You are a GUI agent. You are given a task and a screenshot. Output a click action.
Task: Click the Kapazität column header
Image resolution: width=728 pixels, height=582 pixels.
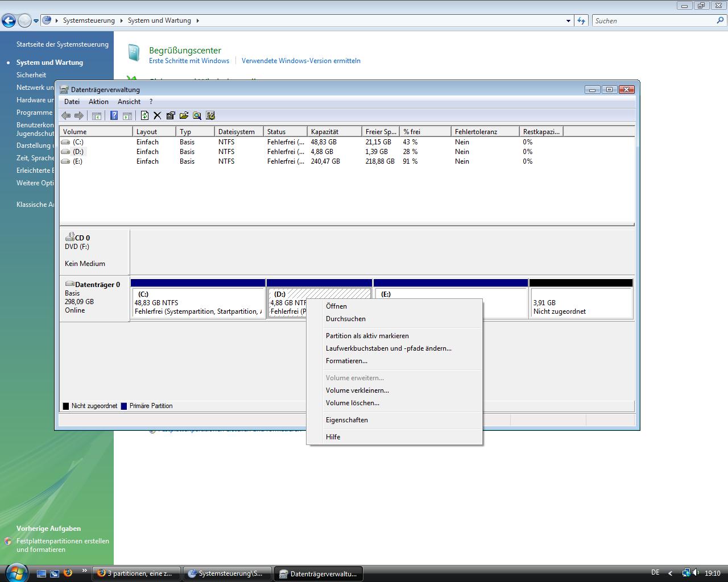click(334, 131)
